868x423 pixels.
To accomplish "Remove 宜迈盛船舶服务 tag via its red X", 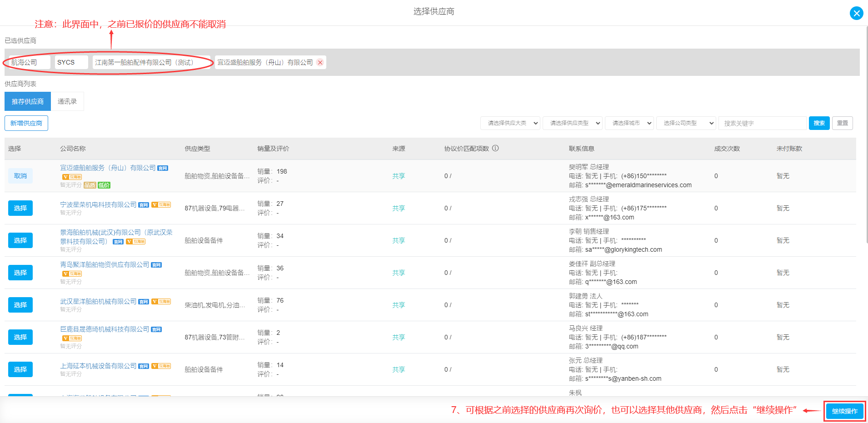I will click(x=320, y=62).
